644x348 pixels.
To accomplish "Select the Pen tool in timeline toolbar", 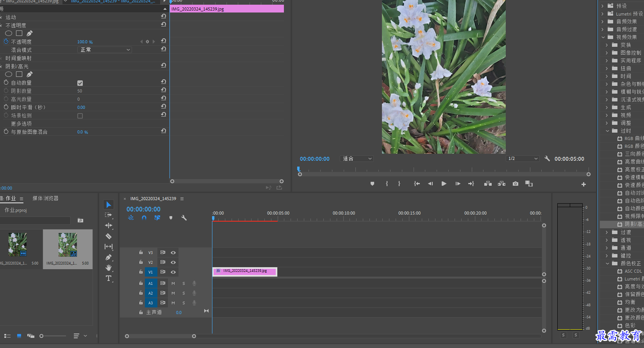I will [x=109, y=257].
